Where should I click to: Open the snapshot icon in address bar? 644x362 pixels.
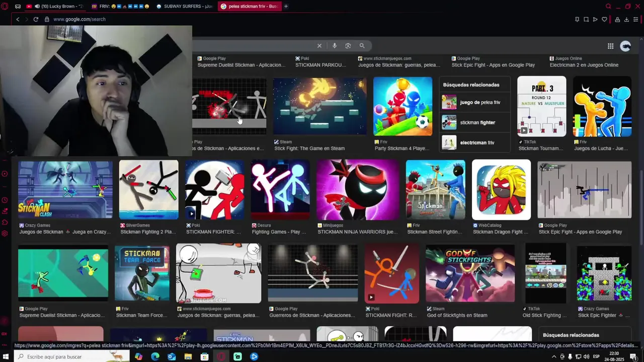586,19
